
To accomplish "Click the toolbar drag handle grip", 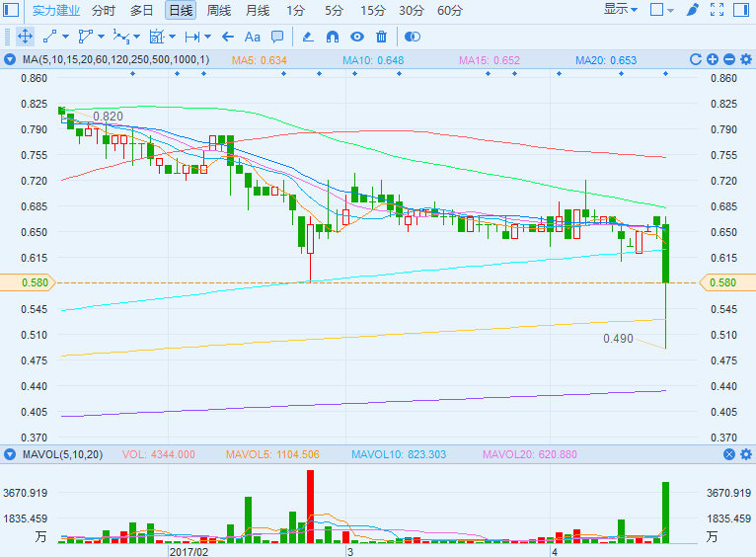I will [7, 37].
